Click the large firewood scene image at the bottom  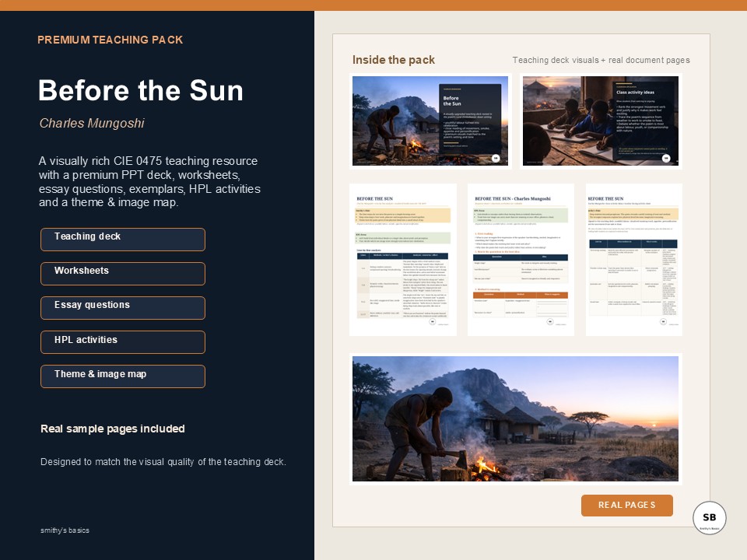(x=516, y=418)
